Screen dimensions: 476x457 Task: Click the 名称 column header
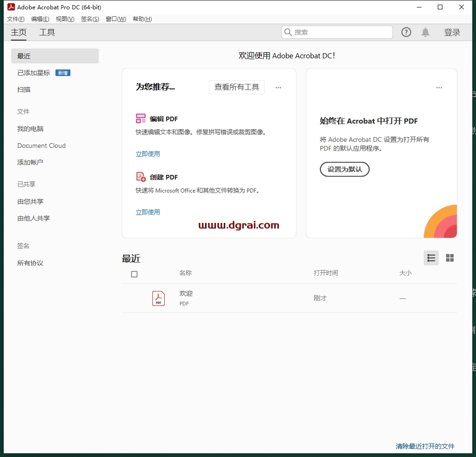pos(185,273)
